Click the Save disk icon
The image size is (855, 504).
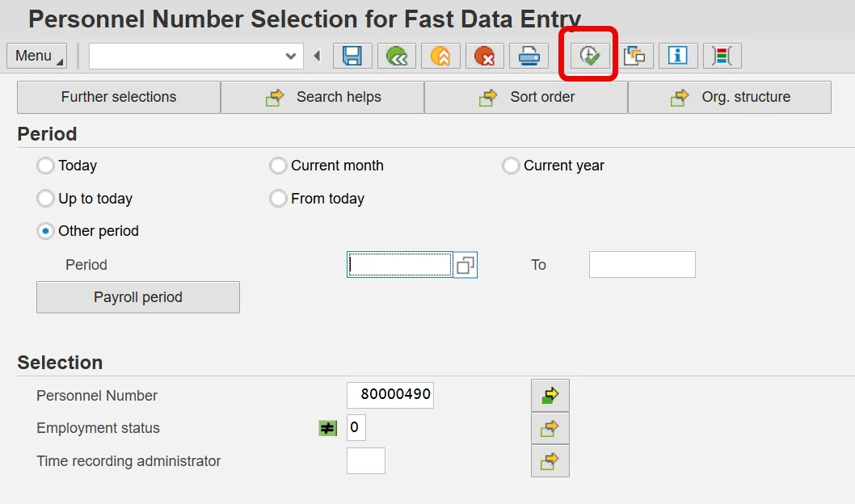pyautogui.click(x=352, y=56)
